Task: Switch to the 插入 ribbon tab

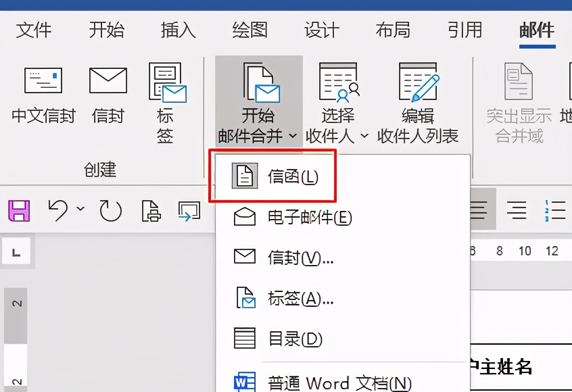Action: click(x=178, y=30)
